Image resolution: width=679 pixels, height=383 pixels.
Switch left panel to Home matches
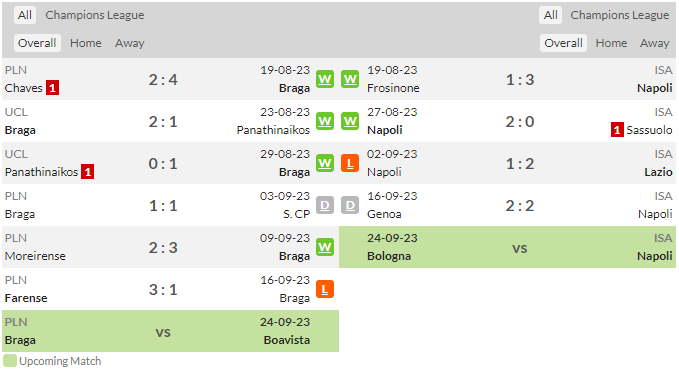pyautogui.click(x=86, y=43)
